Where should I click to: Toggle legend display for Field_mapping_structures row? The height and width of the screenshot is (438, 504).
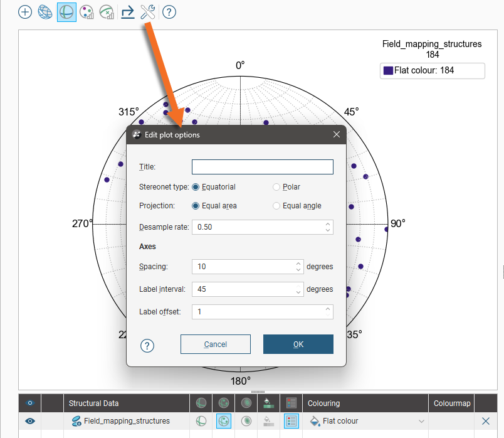point(291,421)
